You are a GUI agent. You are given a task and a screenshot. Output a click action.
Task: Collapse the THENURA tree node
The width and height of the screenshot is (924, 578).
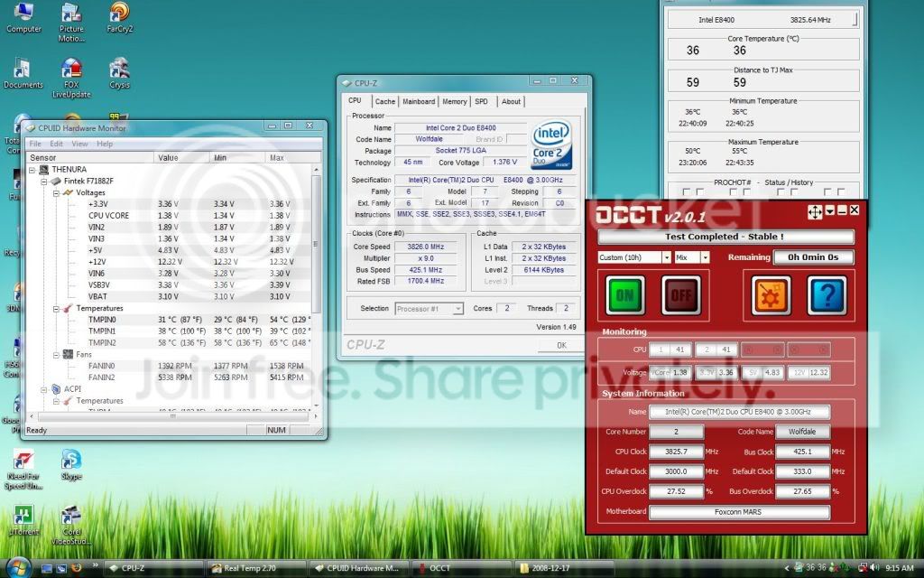32,170
